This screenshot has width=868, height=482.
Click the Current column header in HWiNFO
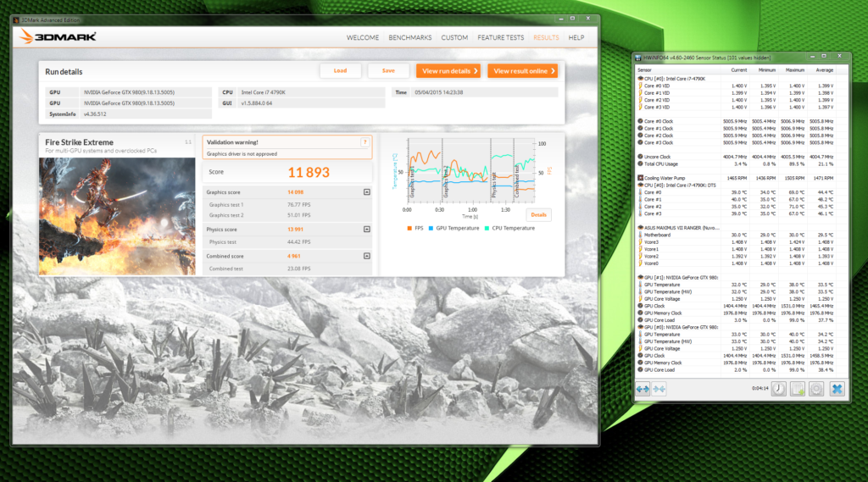pyautogui.click(x=739, y=70)
